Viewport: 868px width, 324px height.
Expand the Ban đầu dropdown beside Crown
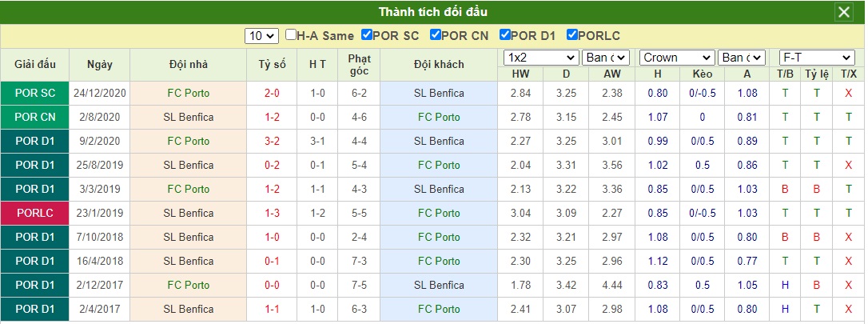[x=742, y=58]
